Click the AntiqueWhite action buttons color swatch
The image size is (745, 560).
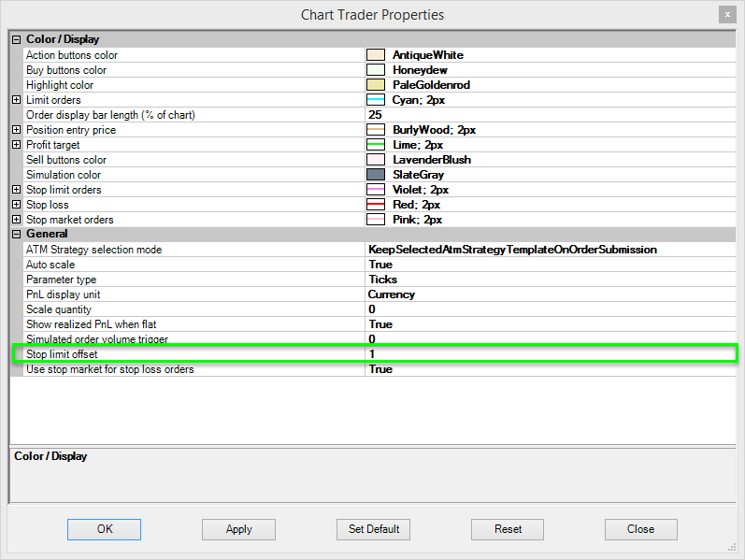(x=376, y=55)
